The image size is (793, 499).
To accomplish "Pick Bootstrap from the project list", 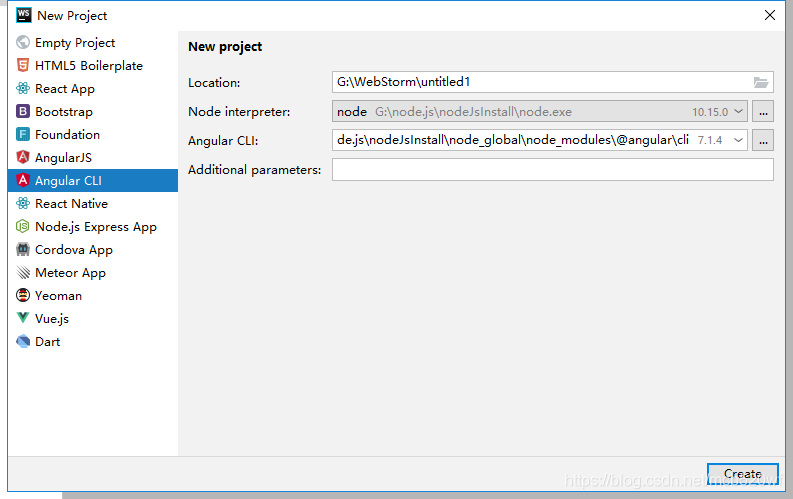I will click(x=93, y=111).
